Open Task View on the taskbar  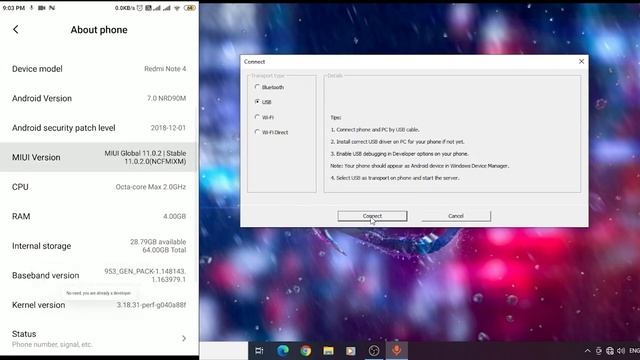pyautogui.click(x=259, y=351)
